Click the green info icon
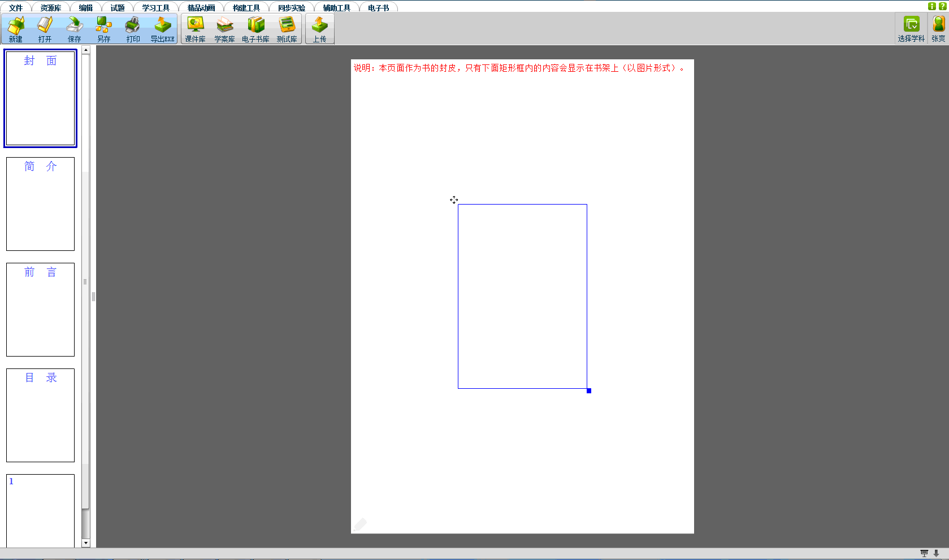The height and width of the screenshot is (560, 949). click(932, 6)
